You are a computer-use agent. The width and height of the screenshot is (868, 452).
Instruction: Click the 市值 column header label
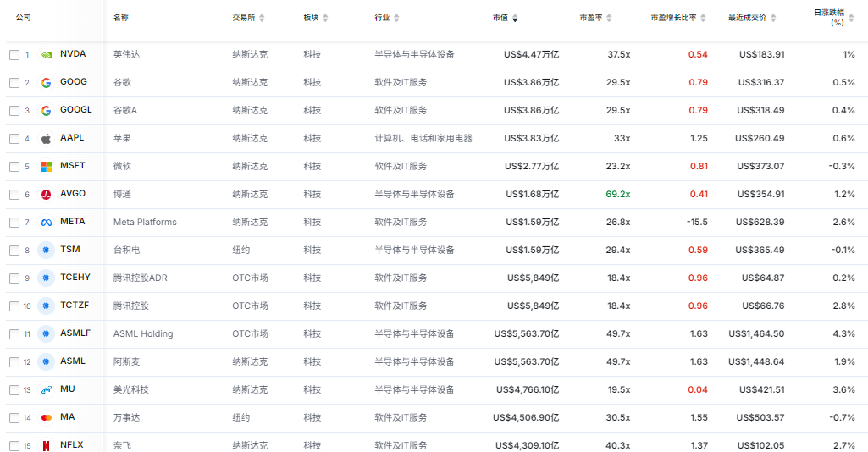(500, 18)
